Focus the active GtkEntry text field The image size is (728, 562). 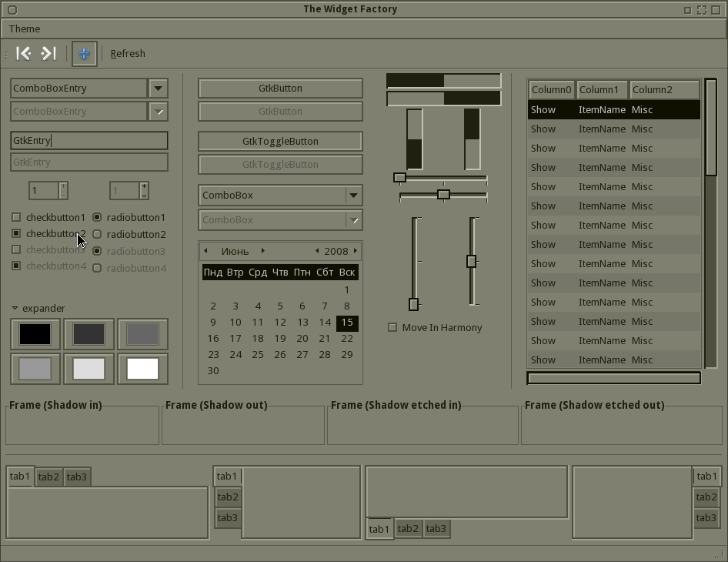coord(89,140)
